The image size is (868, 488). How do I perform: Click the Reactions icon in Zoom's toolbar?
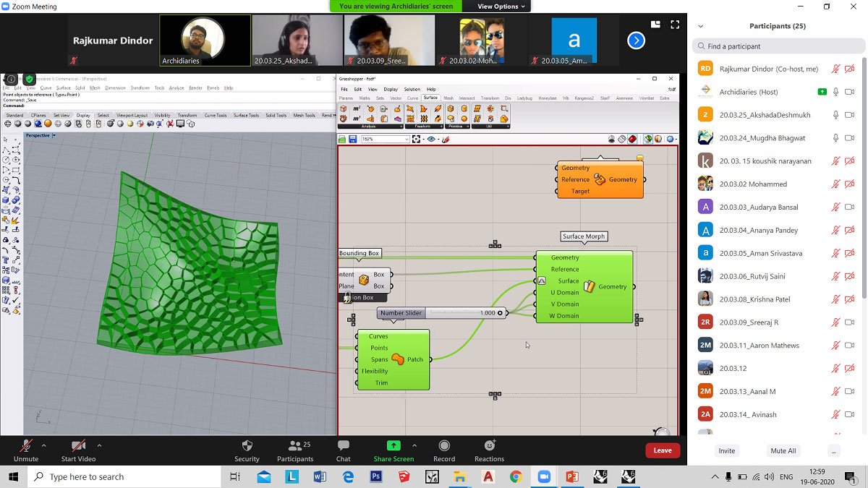[x=489, y=450]
